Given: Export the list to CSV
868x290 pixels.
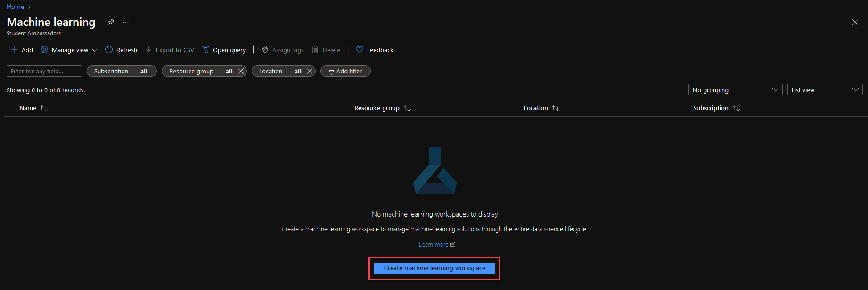Looking at the screenshot, I should (x=170, y=50).
